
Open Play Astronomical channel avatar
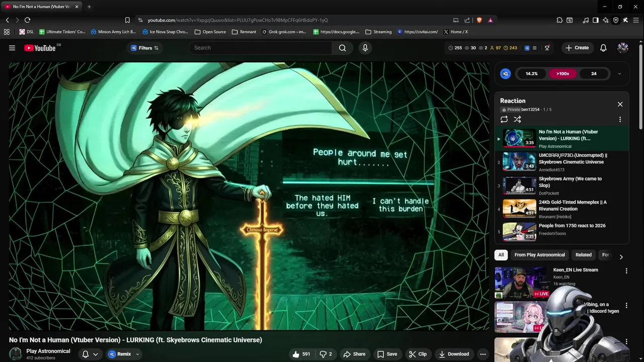tap(16, 354)
